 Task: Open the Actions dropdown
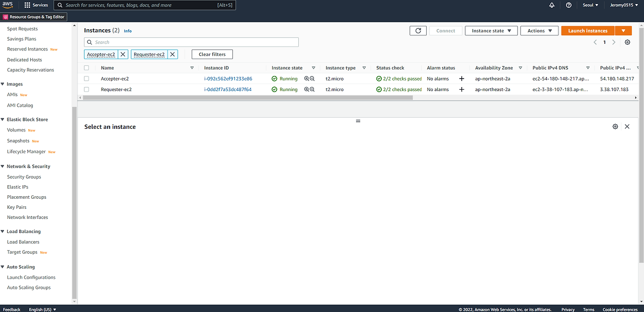coord(539,31)
